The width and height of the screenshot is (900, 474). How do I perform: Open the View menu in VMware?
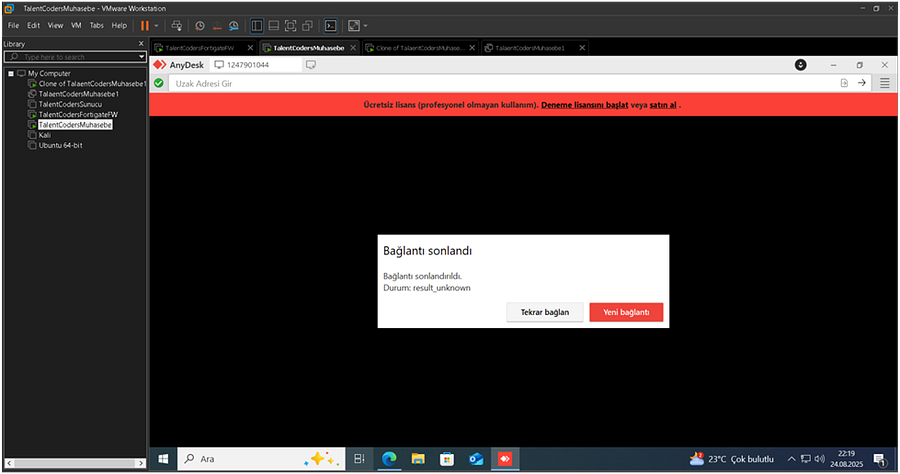[x=55, y=25]
